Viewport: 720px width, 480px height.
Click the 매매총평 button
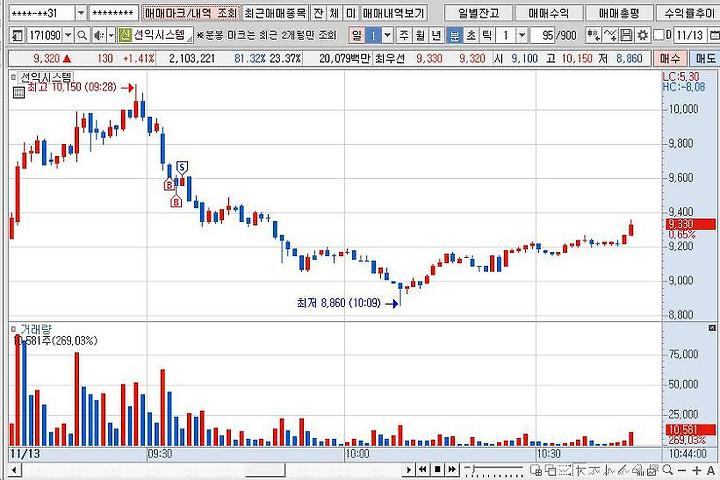[619, 13]
